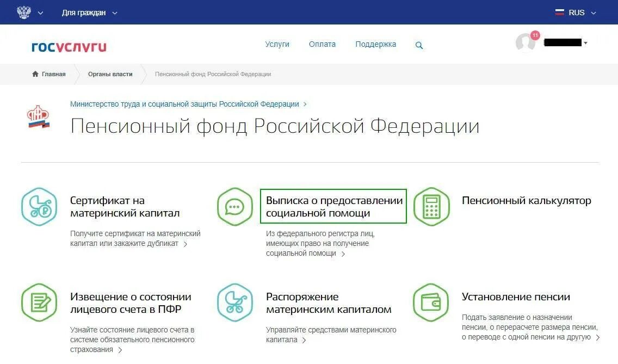Open 'Установление пенсии' service
The image size is (618, 364).
[x=516, y=297]
